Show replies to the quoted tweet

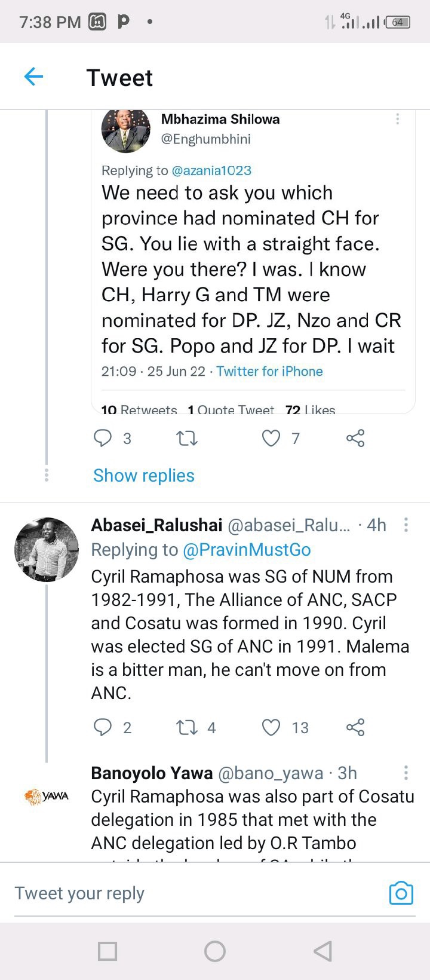click(144, 476)
